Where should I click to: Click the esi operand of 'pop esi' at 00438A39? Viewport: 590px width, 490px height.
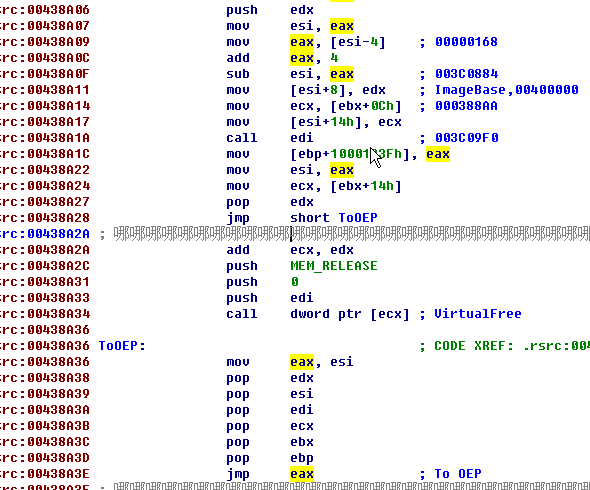[x=302, y=394]
